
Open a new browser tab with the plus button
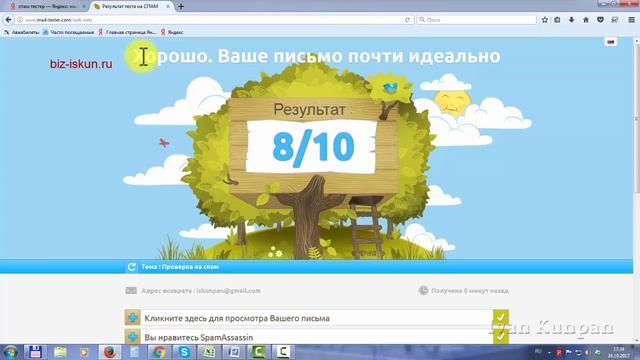(181, 7)
